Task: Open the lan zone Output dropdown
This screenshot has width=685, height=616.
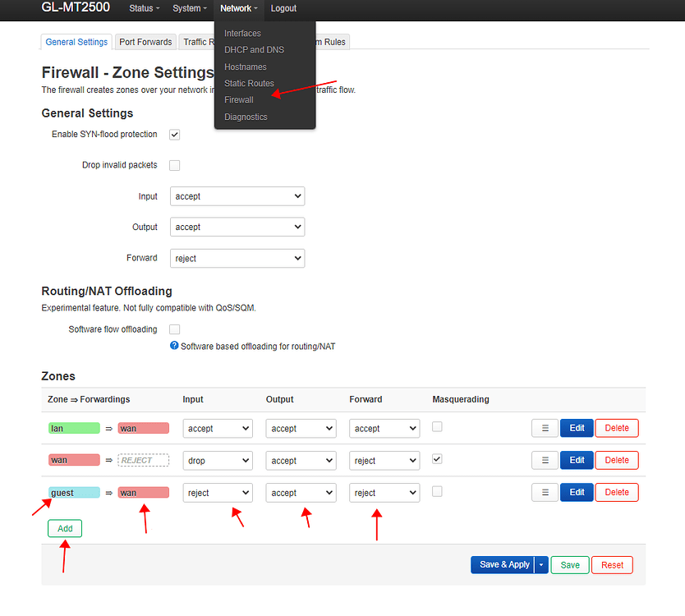Action: 301,428
